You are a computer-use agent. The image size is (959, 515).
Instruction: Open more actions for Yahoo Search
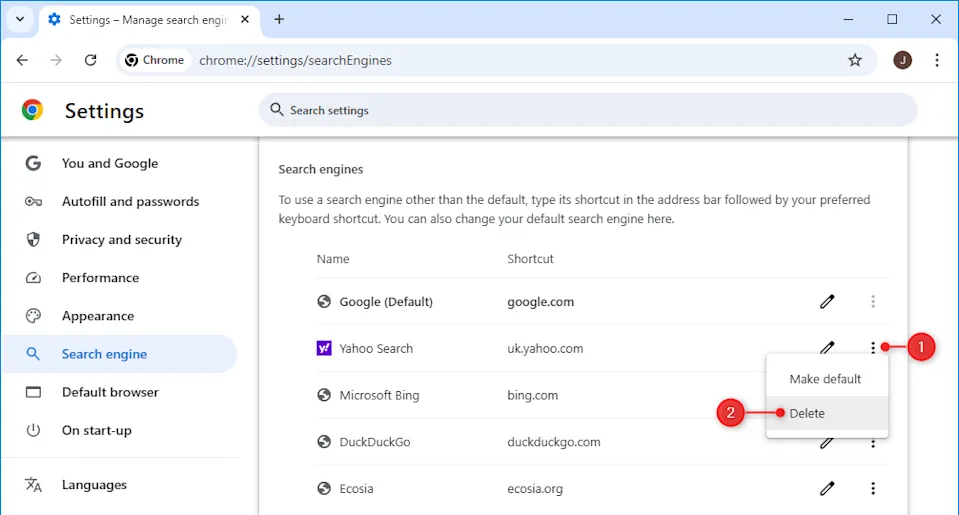[873, 348]
